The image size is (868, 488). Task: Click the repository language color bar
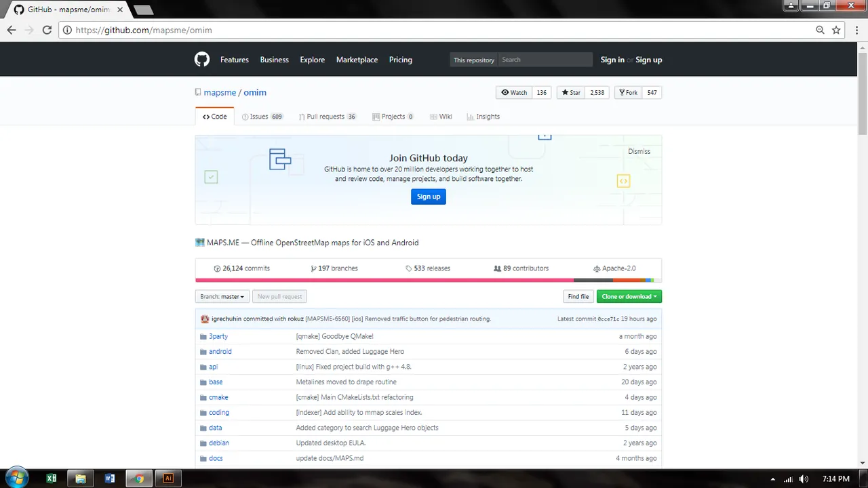coord(429,280)
